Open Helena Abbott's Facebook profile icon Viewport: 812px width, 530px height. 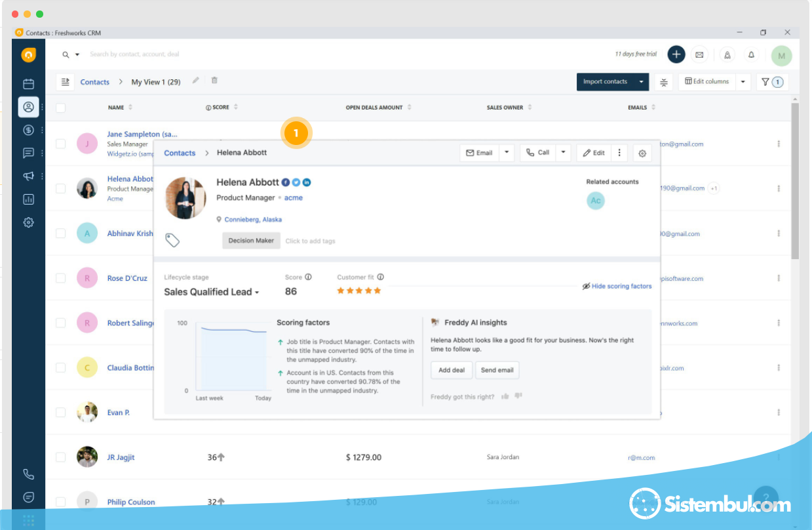click(x=286, y=182)
